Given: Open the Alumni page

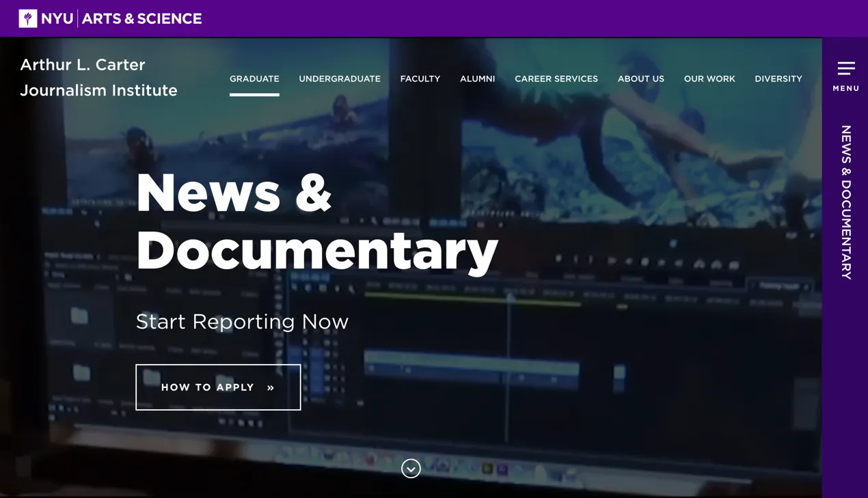Looking at the screenshot, I should 477,79.
